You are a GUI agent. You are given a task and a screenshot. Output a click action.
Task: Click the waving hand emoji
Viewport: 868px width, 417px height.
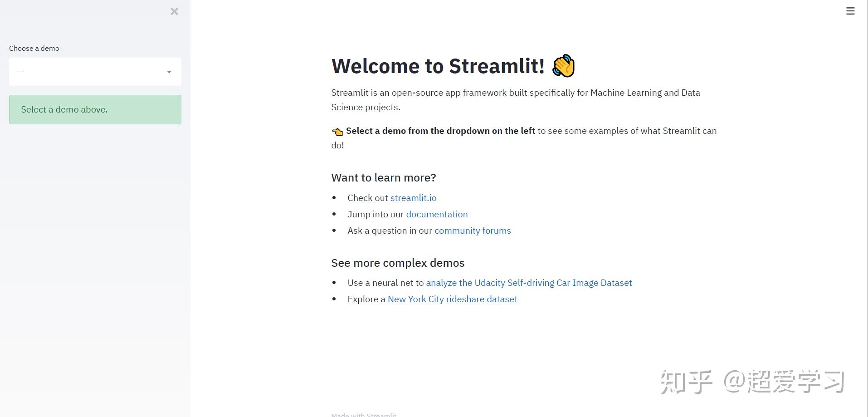coord(563,66)
